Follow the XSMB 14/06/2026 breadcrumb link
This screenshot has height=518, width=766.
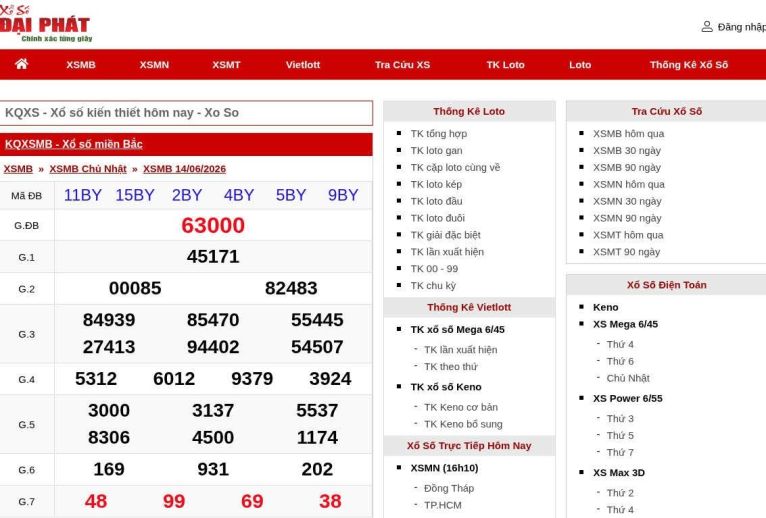tap(184, 169)
